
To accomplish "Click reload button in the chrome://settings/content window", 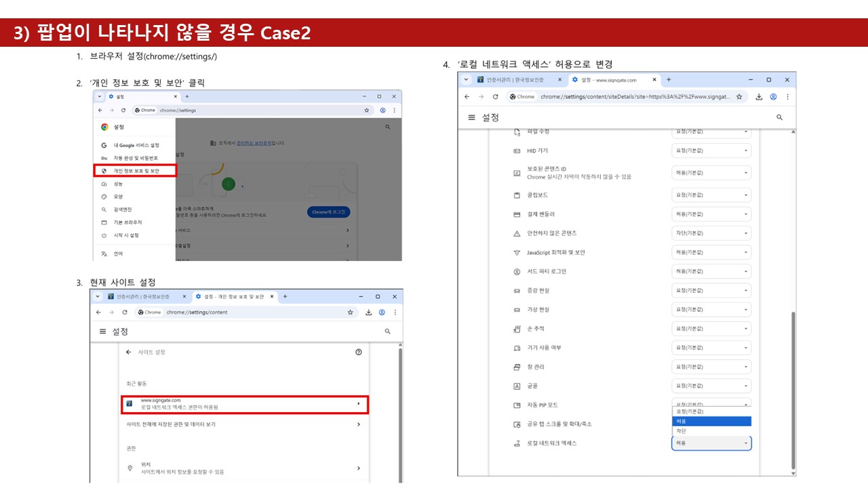I will (125, 312).
